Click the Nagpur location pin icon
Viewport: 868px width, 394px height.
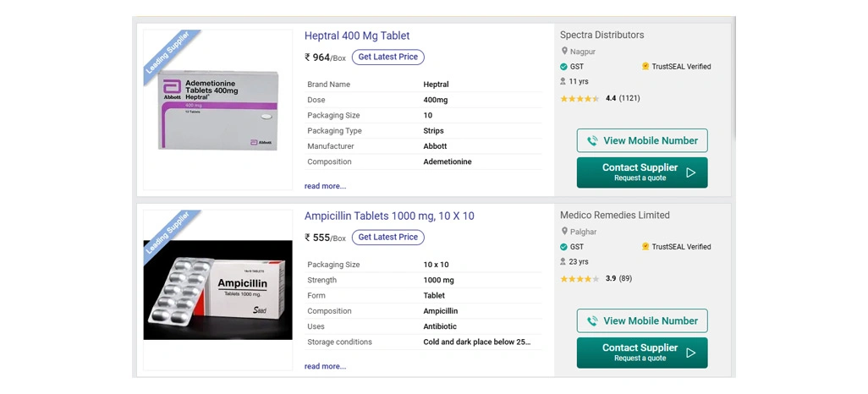(564, 52)
